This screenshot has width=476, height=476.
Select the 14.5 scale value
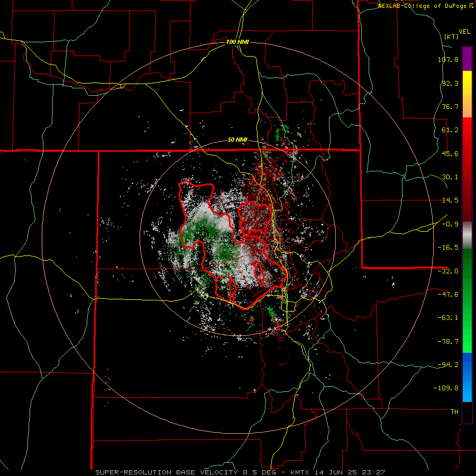450,200
